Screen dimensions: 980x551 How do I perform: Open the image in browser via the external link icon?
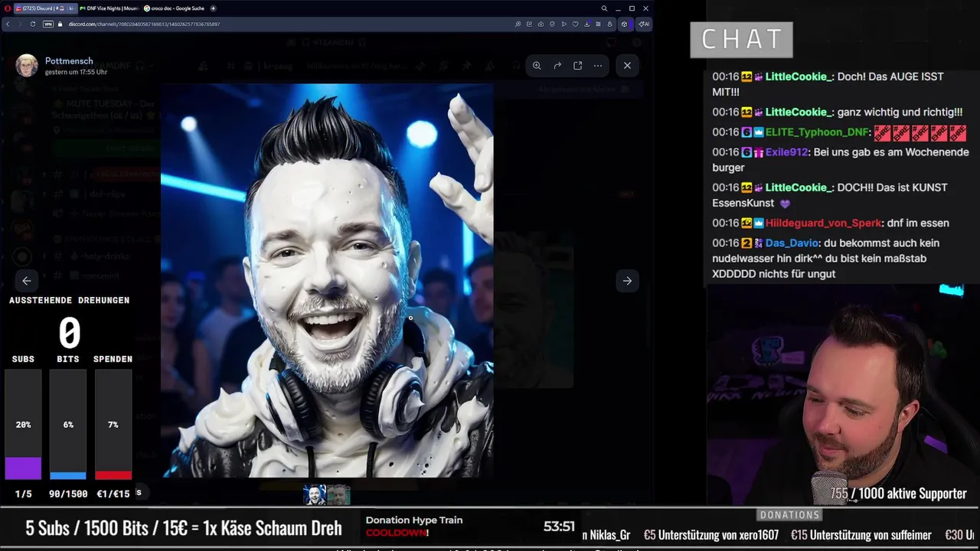click(577, 66)
